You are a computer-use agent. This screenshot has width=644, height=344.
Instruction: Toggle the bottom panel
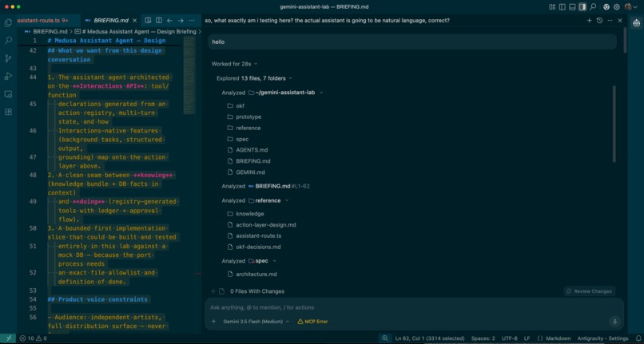[x=572, y=7]
